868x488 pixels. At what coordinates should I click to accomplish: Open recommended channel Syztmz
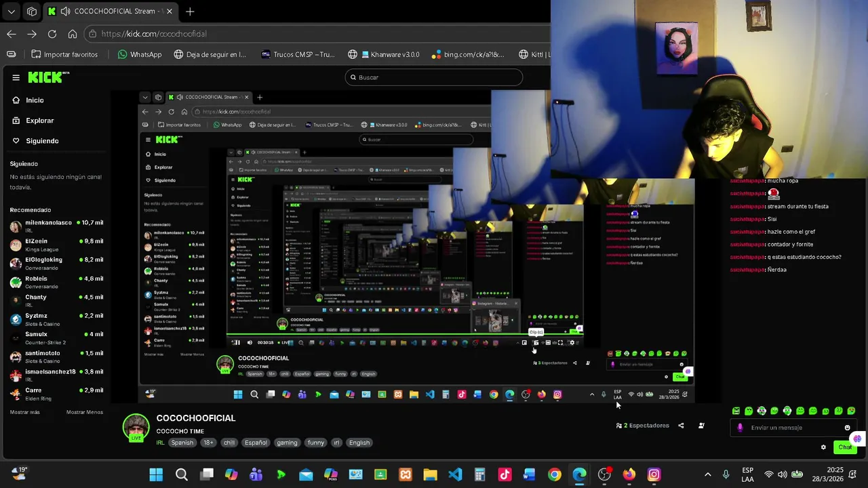tap(57, 319)
